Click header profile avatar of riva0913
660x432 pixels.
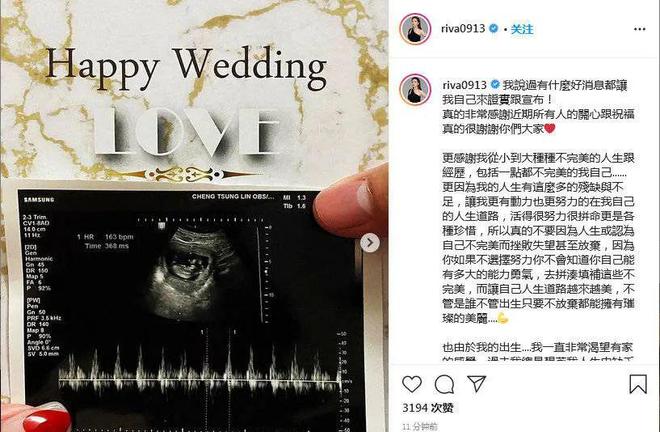(x=415, y=29)
